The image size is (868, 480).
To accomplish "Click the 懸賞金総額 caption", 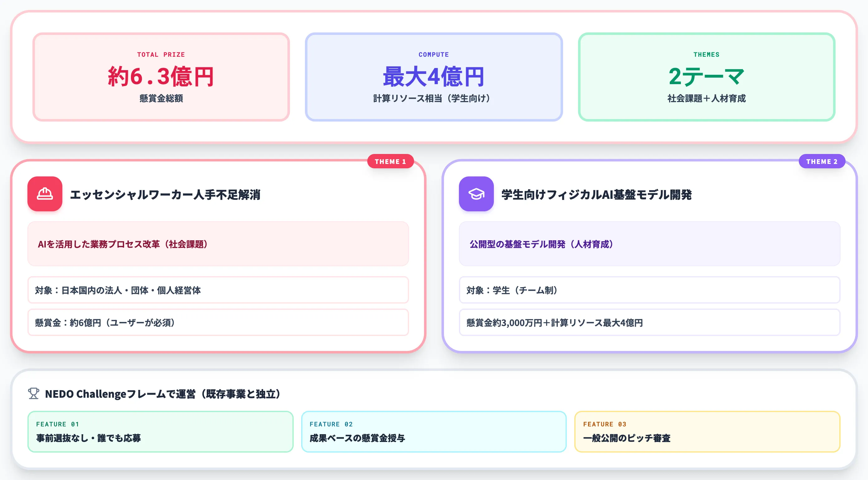I will pyautogui.click(x=161, y=98).
